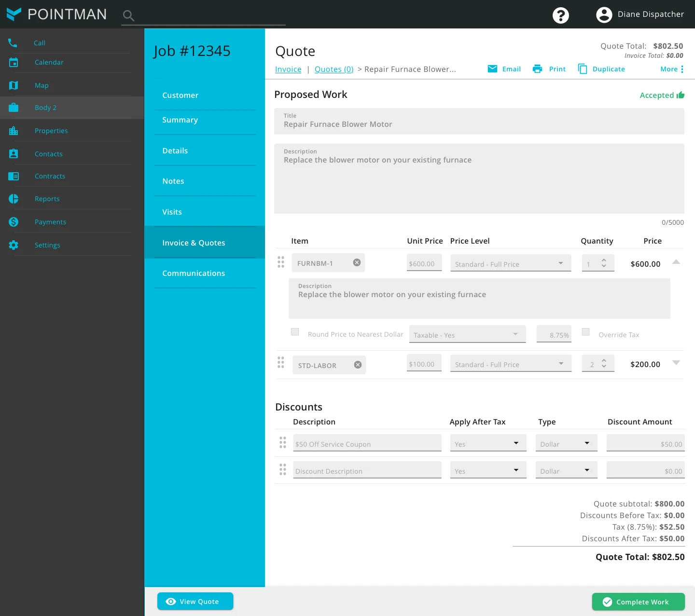
Task: Select Reports in the left sidebar
Action: [x=47, y=199]
